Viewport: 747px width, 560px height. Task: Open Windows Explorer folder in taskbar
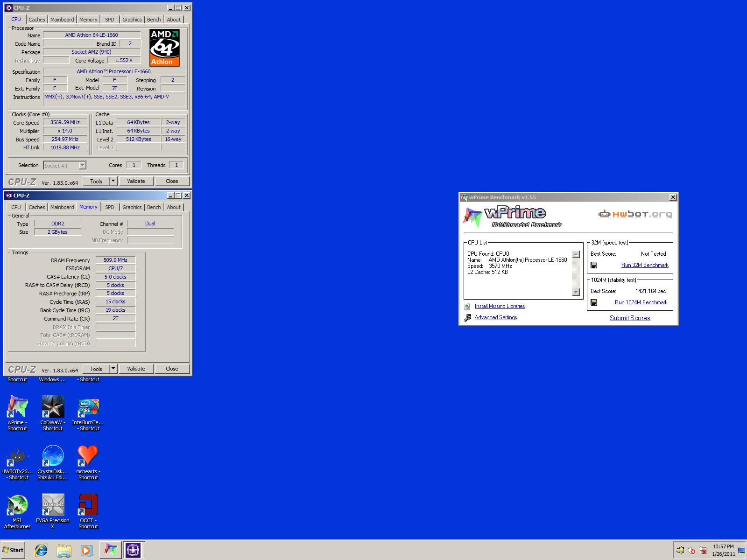click(x=64, y=550)
